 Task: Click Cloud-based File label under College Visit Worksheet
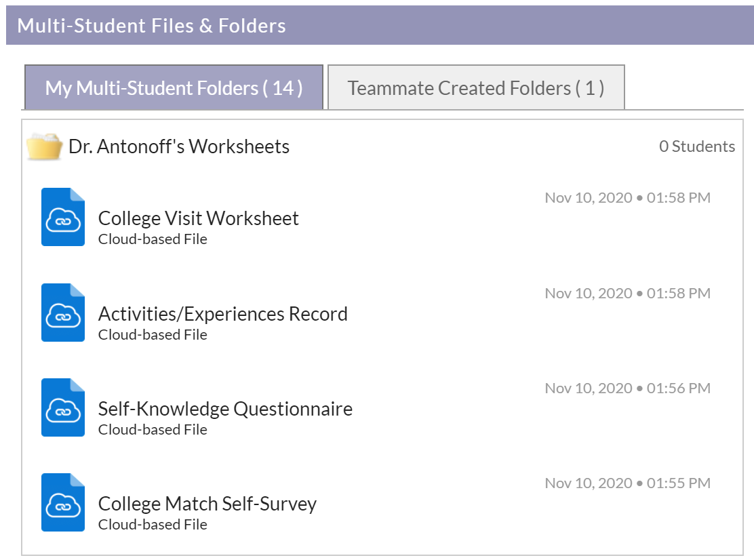pos(153,239)
